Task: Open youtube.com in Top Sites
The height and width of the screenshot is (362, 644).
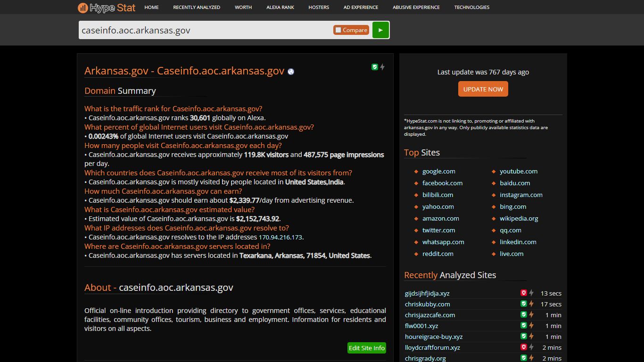Action: pos(519,171)
